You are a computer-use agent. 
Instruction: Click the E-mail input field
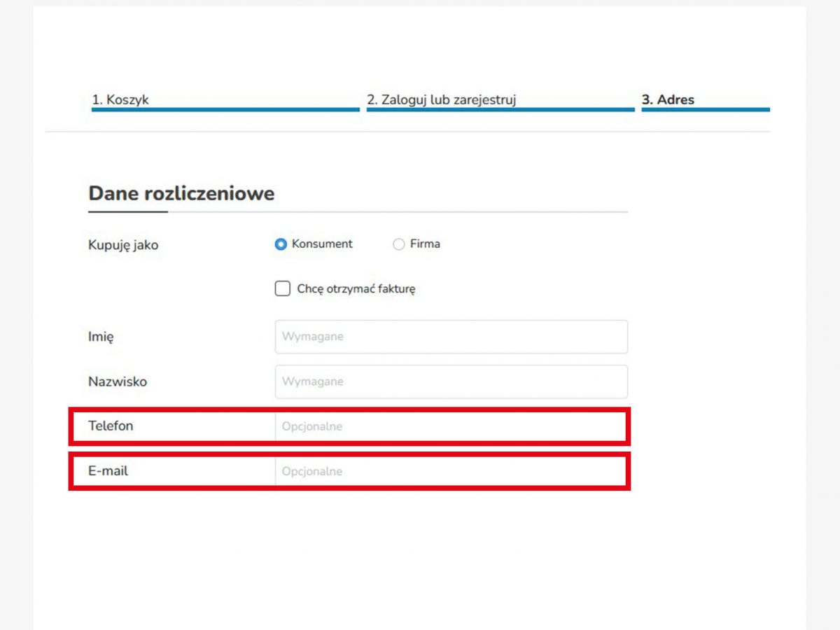click(x=451, y=471)
